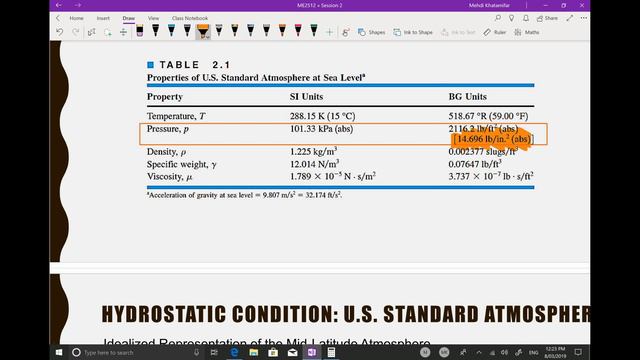The image size is (640, 360).
Task: Open the Class Notebook tab
Action: click(190, 18)
